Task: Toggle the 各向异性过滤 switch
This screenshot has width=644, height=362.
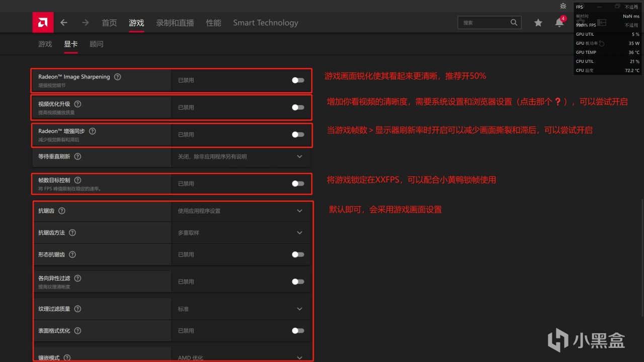Action: [x=298, y=282]
